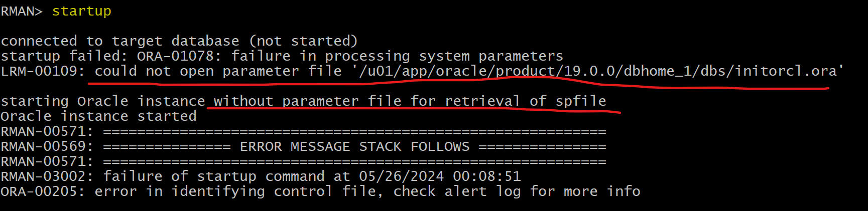868x211 pixels.
Task: Click 'ERROR MESSAGE STACK FOLLOWS' text
Action: [x=355, y=146]
